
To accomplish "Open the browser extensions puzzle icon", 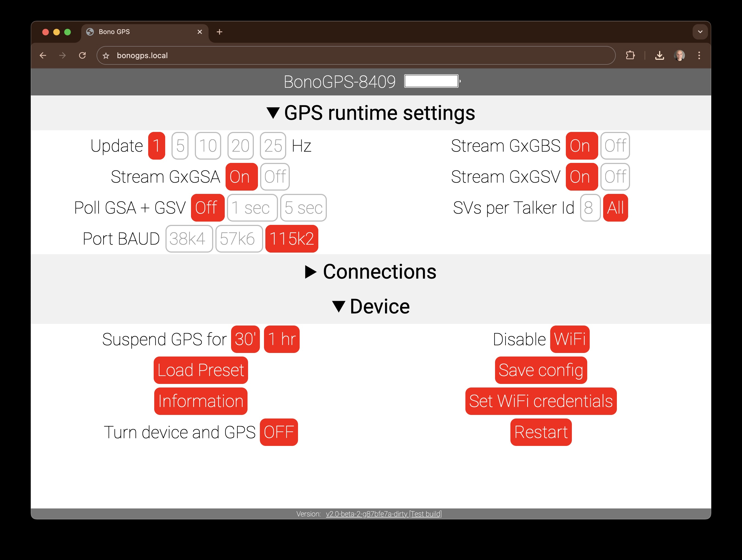I will [630, 55].
